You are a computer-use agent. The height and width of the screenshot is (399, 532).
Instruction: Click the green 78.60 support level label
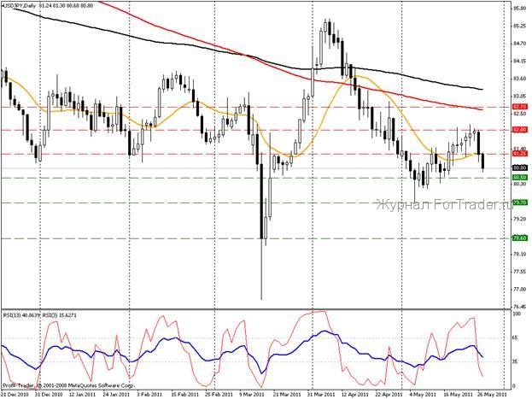point(519,238)
